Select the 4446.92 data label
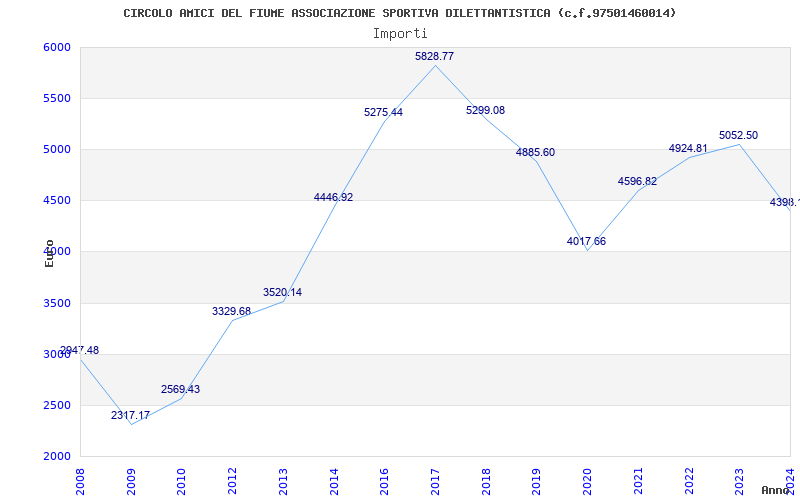Viewport: 800px width, 500px height. tap(333, 197)
